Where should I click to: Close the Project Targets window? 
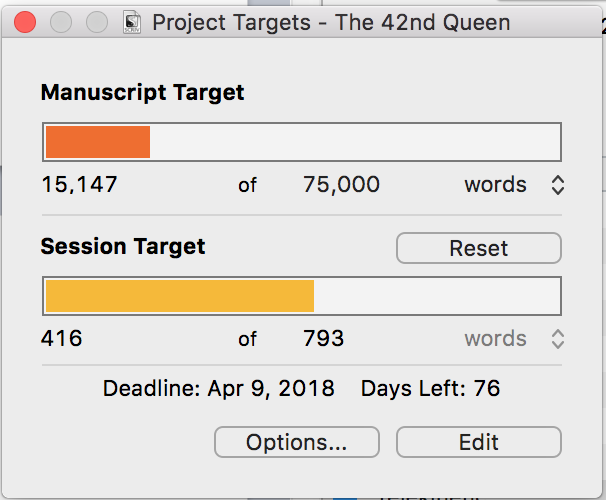pyautogui.click(x=25, y=22)
